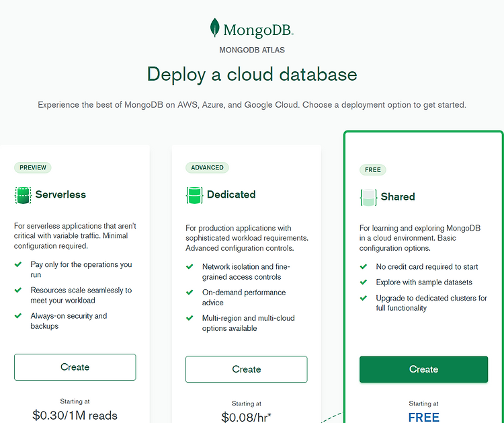The image size is (504, 423).
Task: Click the checkmark beside 'No credit card required'
Action: click(x=364, y=267)
